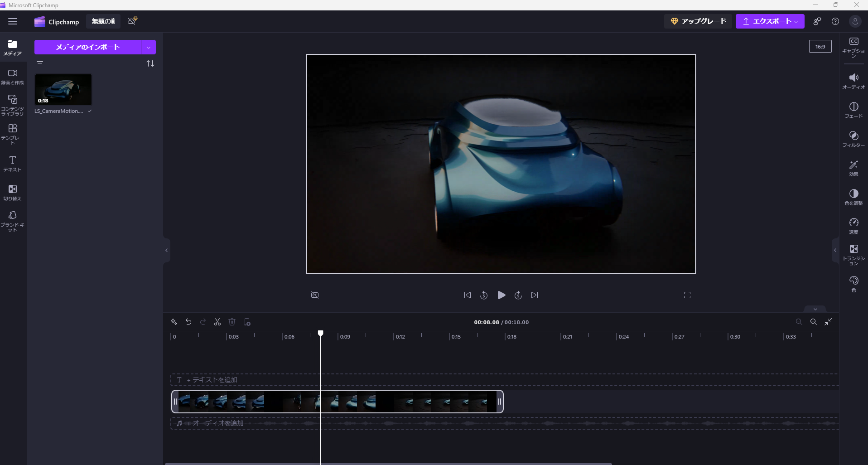868x465 pixels.
Task: Toggle fullscreen preview mode
Action: coord(687,295)
